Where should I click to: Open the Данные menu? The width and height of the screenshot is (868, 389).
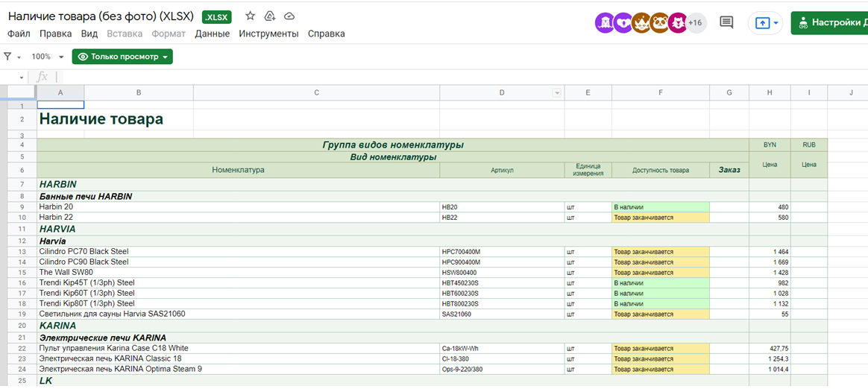point(212,34)
